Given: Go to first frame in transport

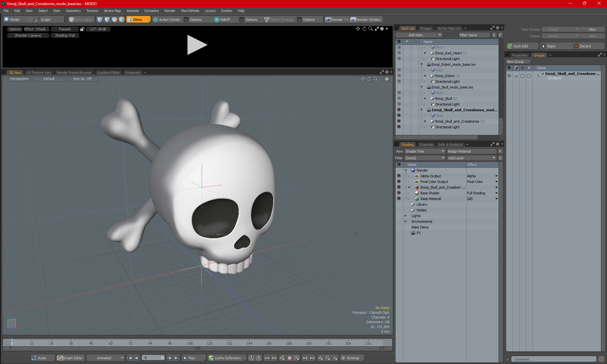Looking at the screenshot, I should [129, 358].
